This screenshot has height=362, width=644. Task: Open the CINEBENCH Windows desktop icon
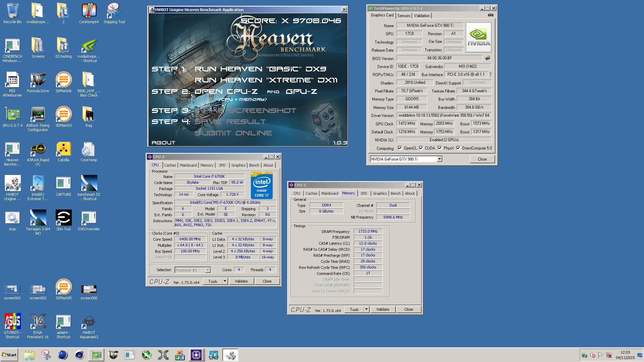coord(12,50)
